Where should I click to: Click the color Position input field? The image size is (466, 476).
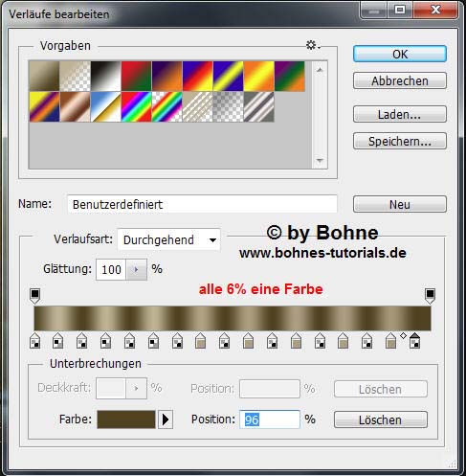(x=270, y=419)
